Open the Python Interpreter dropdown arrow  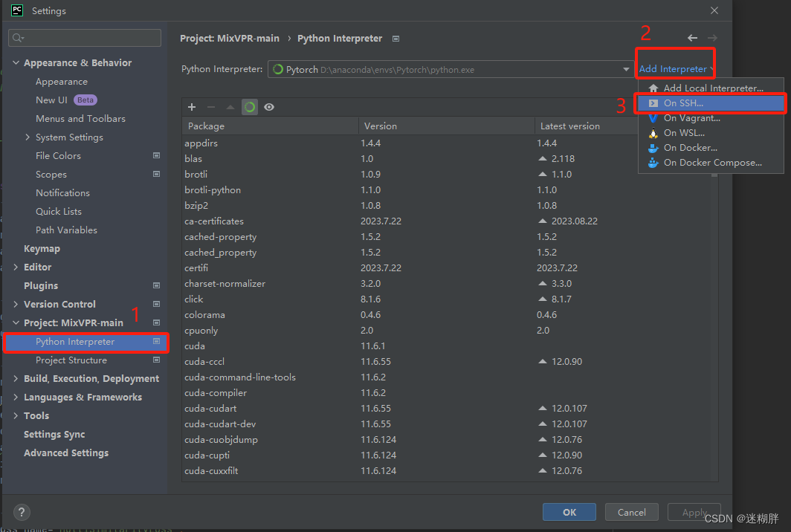626,69
